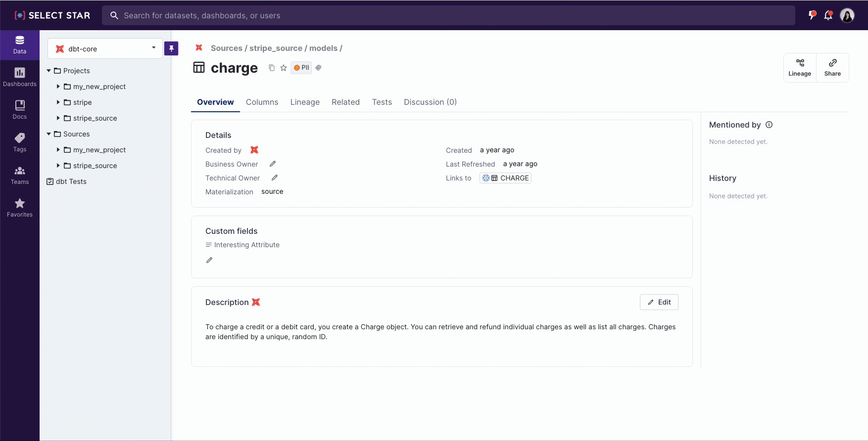Open notifications bell
868x441 pixels.
tap(828, 15)
